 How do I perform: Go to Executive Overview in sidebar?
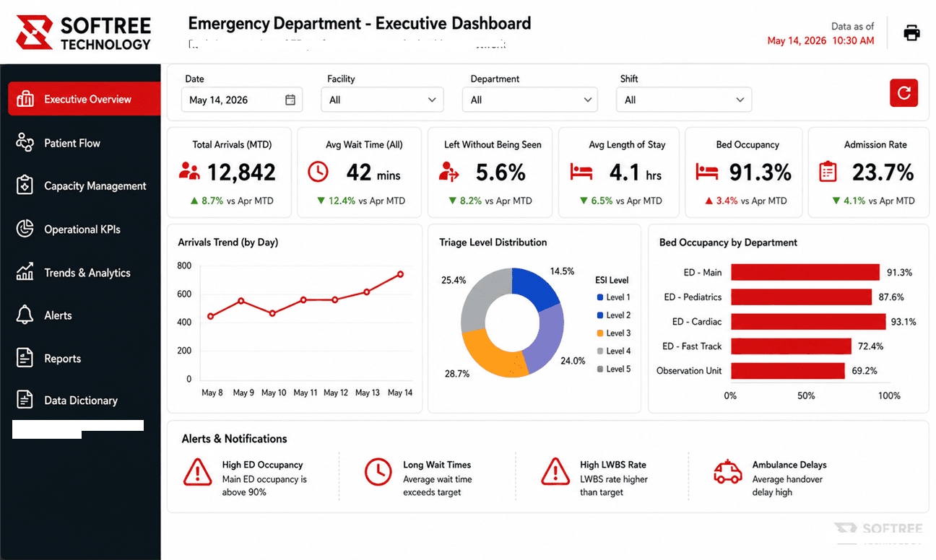coord(84,99)
